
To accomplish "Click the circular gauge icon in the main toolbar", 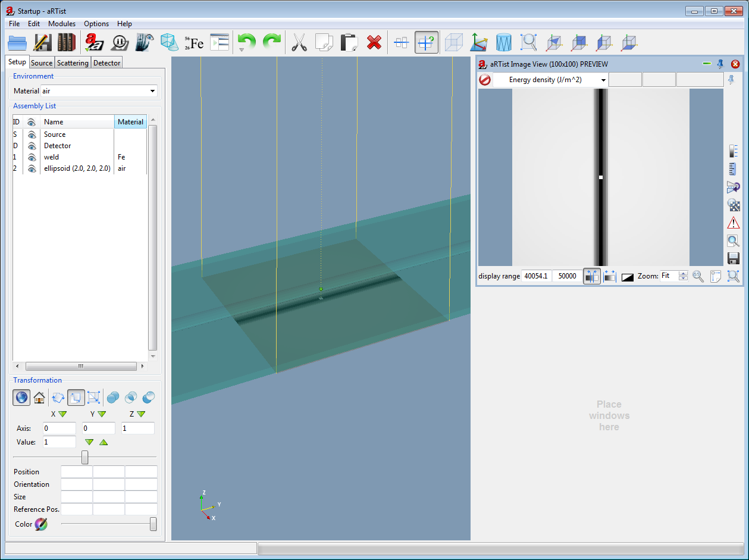I will (120, 43).
